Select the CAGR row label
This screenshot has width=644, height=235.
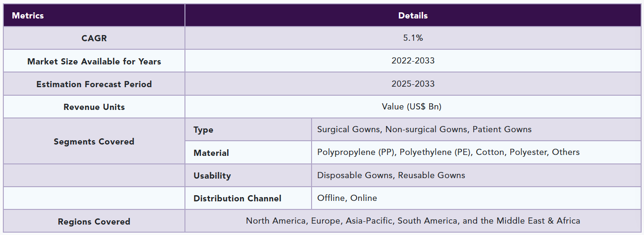tap(94, 38)
